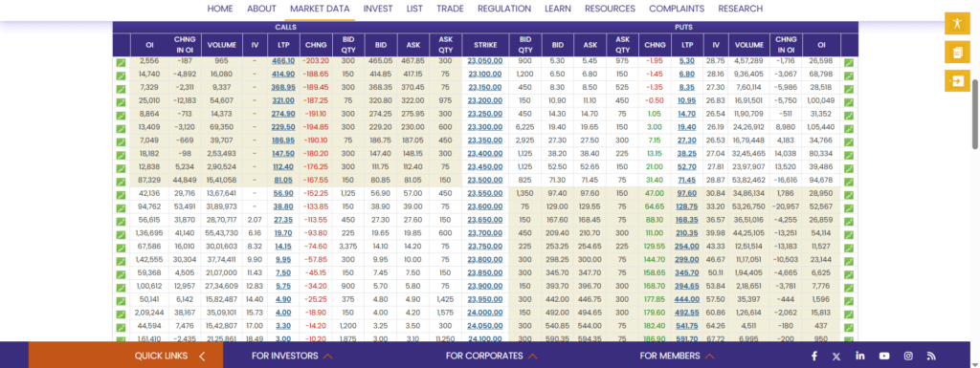This screenshot has width=980, height=368.
Task: Open the Instagram icon in footer
Action: coord(908,357)
